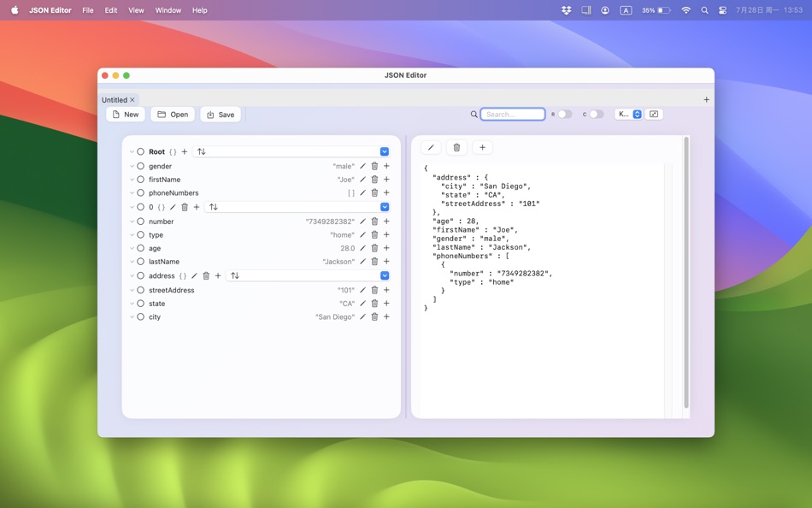Toggle chevron beside lastName row
The image size is (812, 508).
(x=132, y=262)
